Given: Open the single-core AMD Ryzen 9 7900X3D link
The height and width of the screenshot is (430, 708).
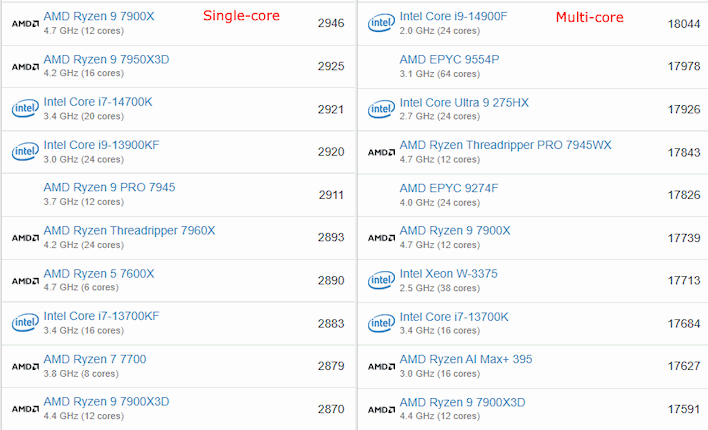Looking at the screenshot, I should point(106,402).
